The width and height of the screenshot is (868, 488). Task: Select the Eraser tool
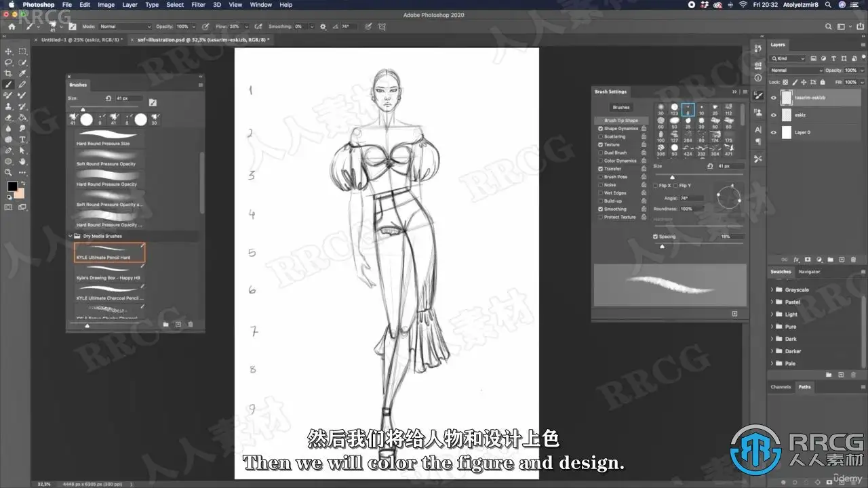pyautogui.click(x=9, y=117)
